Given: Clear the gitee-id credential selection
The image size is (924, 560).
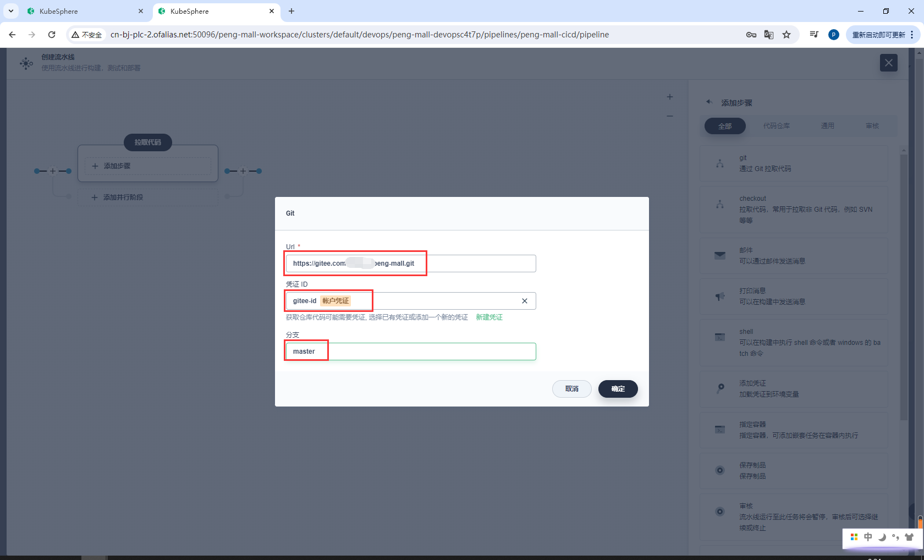Looking at the screenshot, I should 525,301.
